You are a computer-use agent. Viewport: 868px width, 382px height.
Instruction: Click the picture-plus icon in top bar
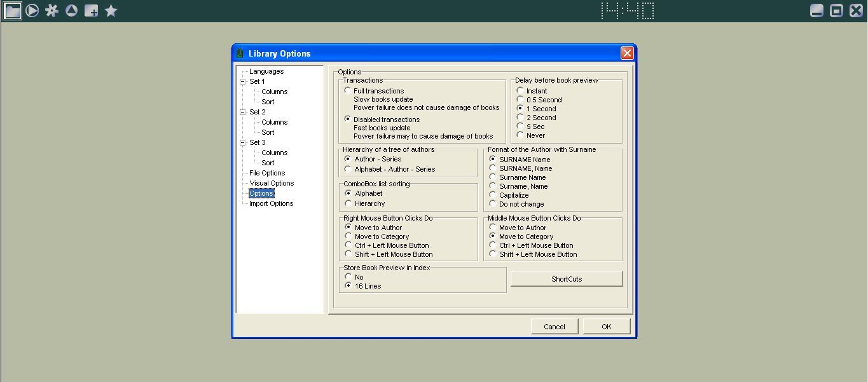(92, 11)
